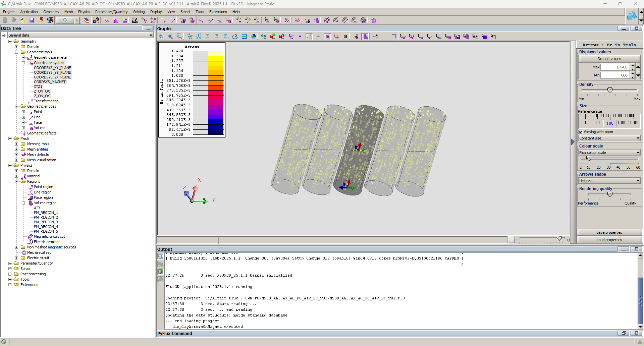Viewport: 644px width, 346px height.
Task: Click the Max value input field
Action: tap(614, 67)
